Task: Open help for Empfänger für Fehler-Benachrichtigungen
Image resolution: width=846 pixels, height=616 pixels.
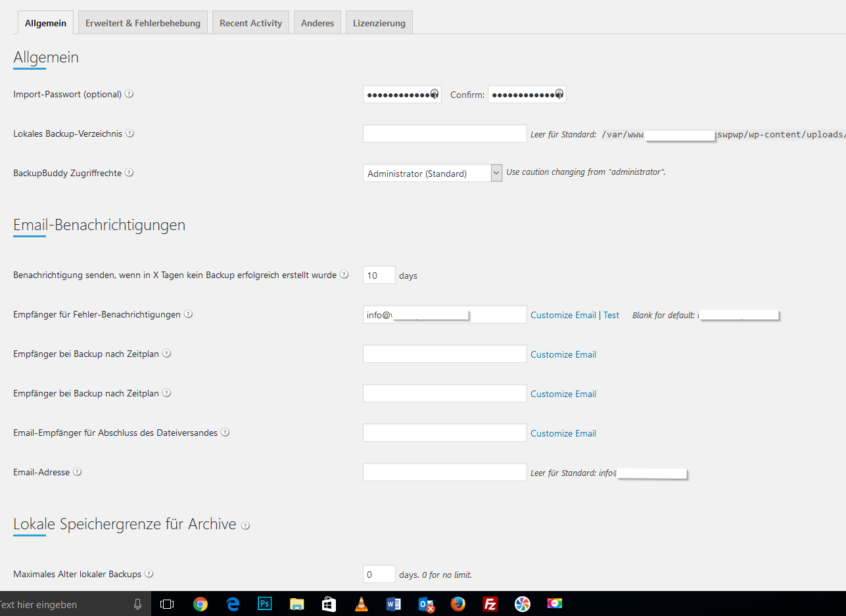Action: click(x=189, y=314)
